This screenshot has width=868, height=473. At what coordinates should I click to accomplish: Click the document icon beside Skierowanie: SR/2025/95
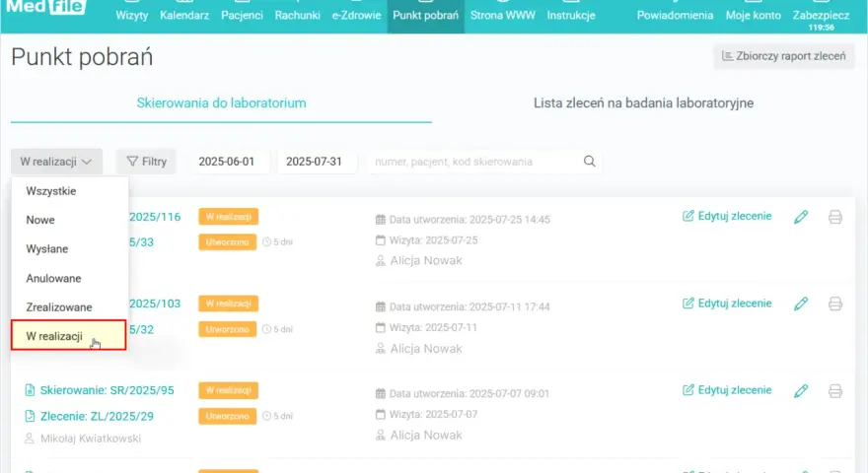tap(30, 390)
